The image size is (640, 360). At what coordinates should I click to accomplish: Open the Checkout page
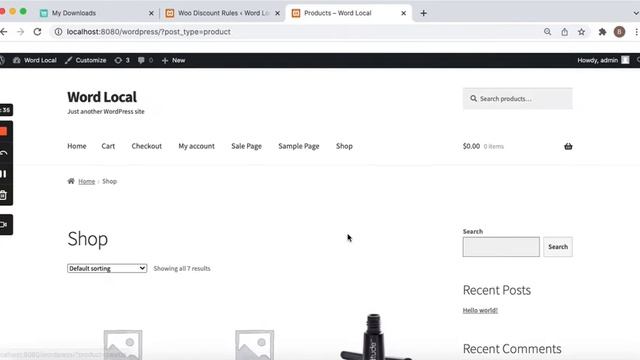pyautogui.click(x=147, y=146)
